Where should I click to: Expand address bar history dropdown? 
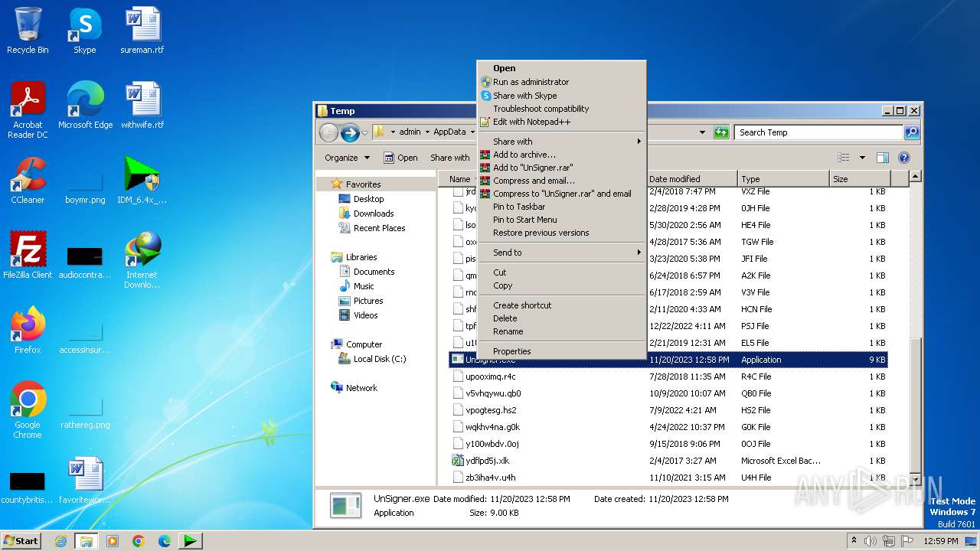tap(702, 132)
